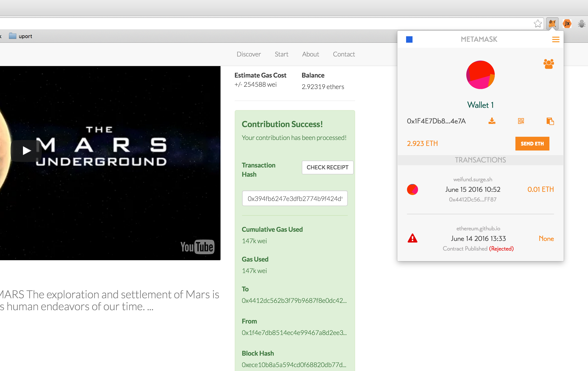The width and height of the screenshot is (588, 371).
Task: Open the MetaMask hamburger menu
Action: (x=556, y=39)
